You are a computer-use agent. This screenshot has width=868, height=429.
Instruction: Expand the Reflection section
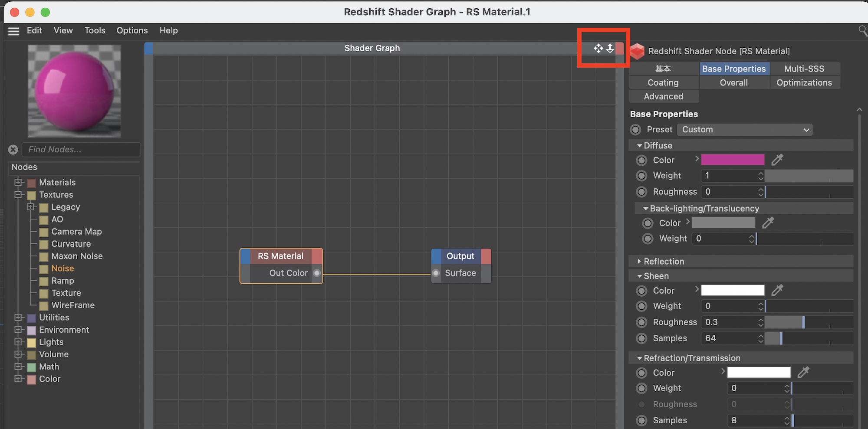coord(639,262)
